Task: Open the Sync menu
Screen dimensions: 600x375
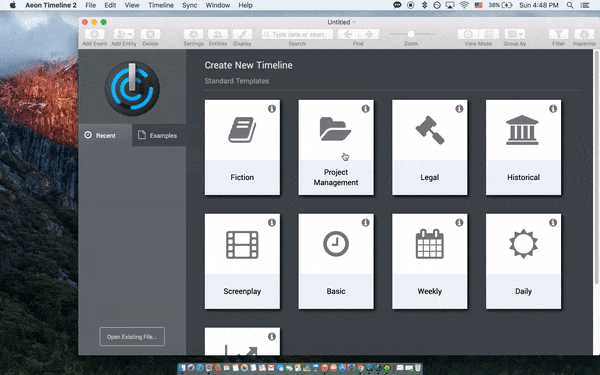Action: [x=189, y=5]
